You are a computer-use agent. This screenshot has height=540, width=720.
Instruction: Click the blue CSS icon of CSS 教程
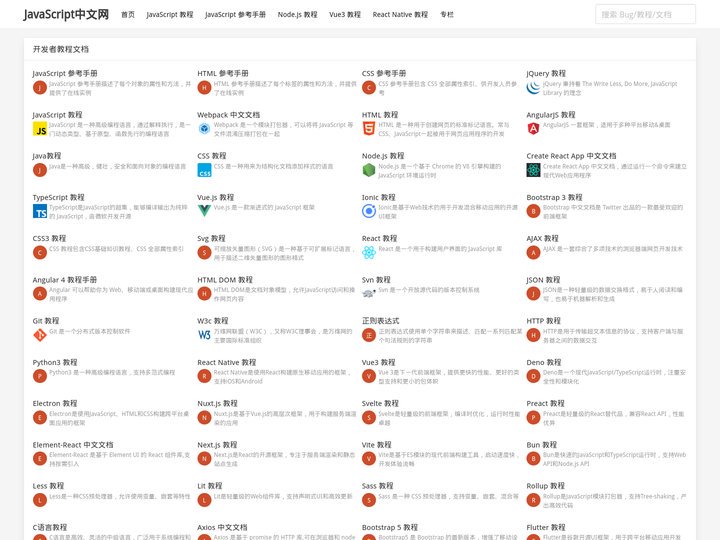click(204, 170)
